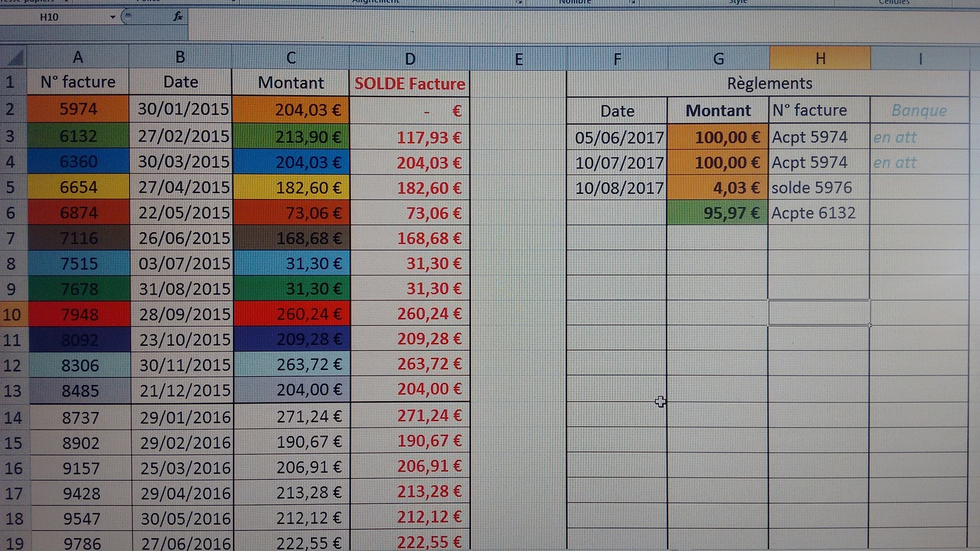Click the 'solde 5976' cell
This screenshot has height=551, width=980.
pos(820,188)
